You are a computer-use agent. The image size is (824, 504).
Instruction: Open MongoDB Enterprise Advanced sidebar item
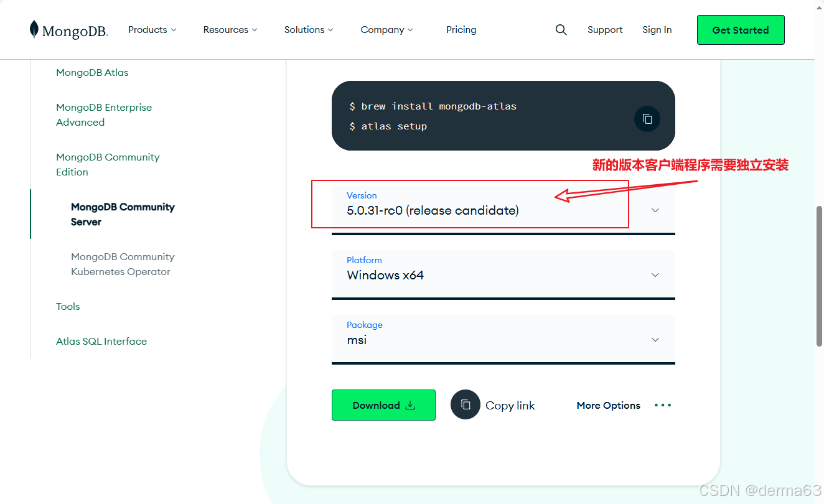[104, 114]
